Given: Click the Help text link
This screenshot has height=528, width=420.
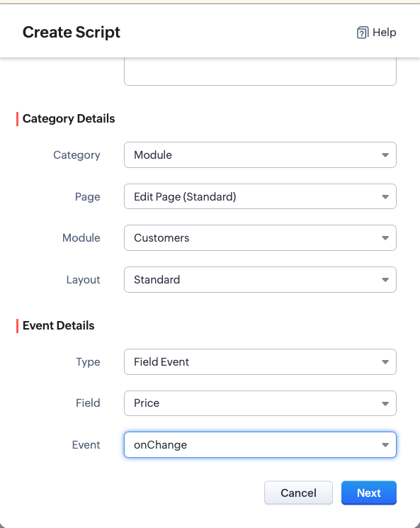Looking at the screenshot, I should 385,33.
